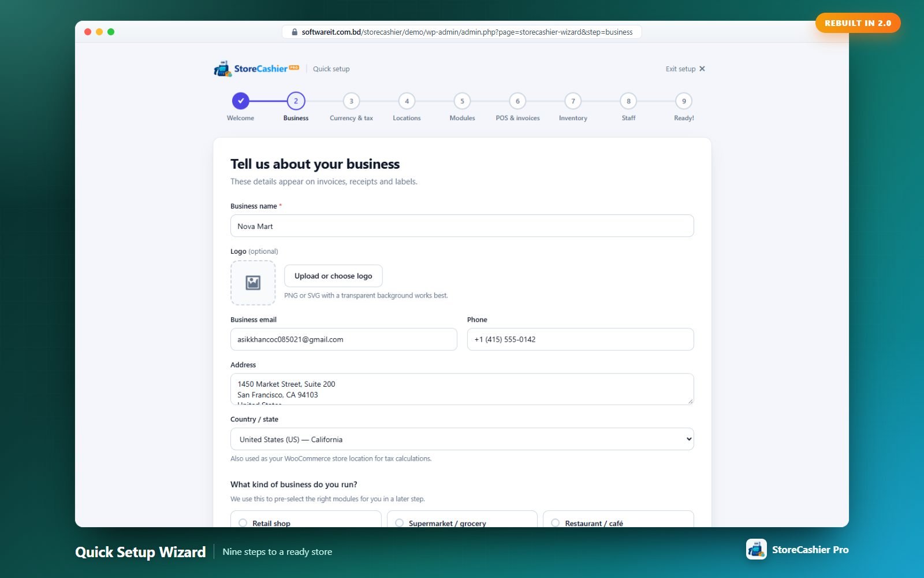
Task: Click the 'Tell us about your business' heading
Action: pos(315,164)
